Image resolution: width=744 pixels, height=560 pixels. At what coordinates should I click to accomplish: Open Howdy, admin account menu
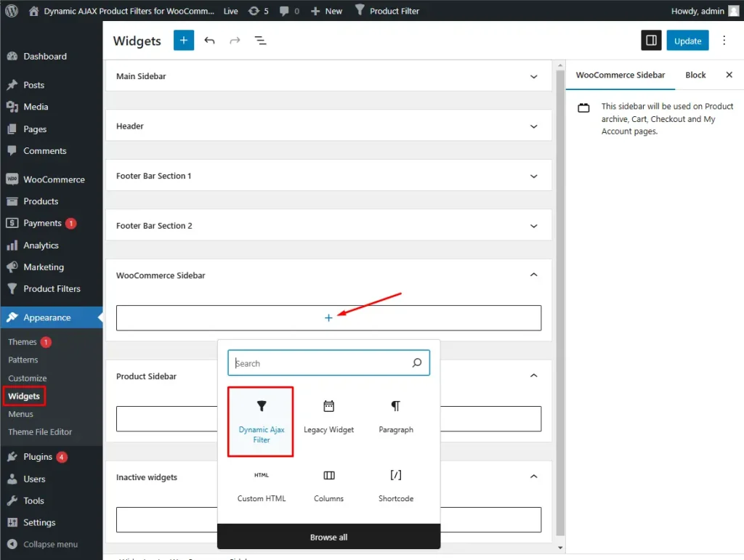pyautogui.click(x=705, y=10)
